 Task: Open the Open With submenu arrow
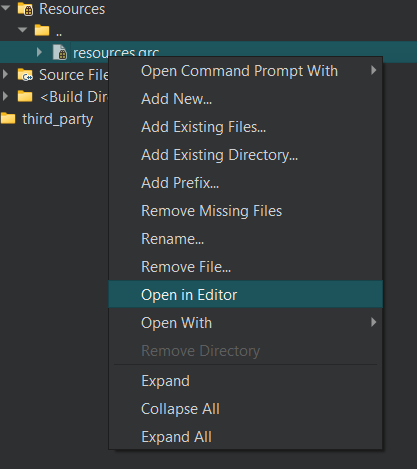click(x=374, y=322)
